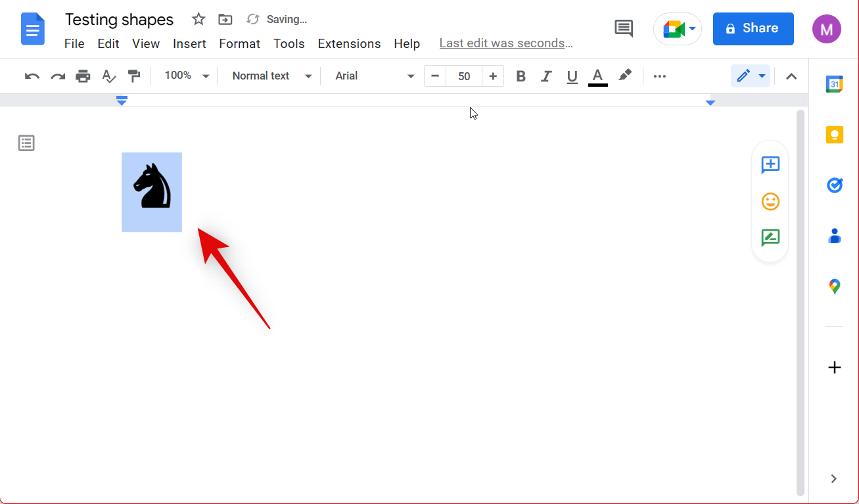The image size is (859, 504).
Task: Open the account avatar M
Action: (827, 29)
